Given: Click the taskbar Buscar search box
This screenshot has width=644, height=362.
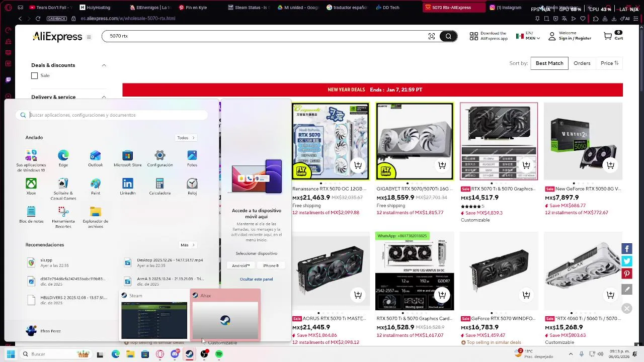Looking at the screenshot, I should [55, 354].
